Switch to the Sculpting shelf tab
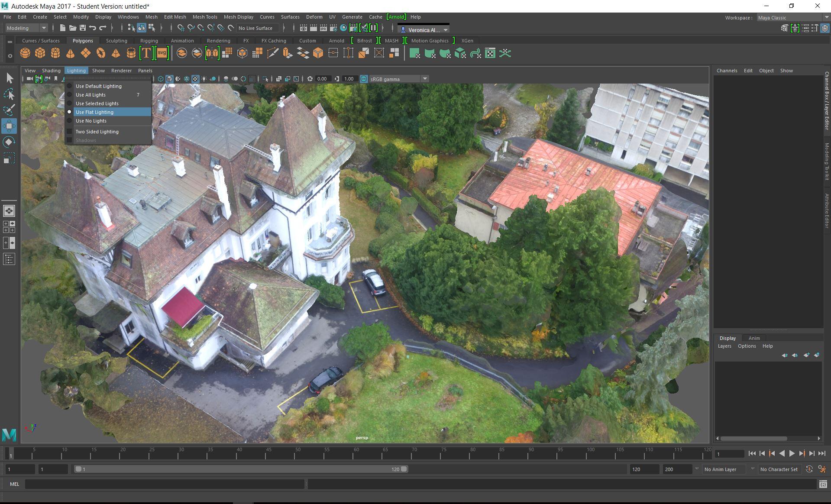This screenshot has width=831, height=504. [x=116, y=40]
